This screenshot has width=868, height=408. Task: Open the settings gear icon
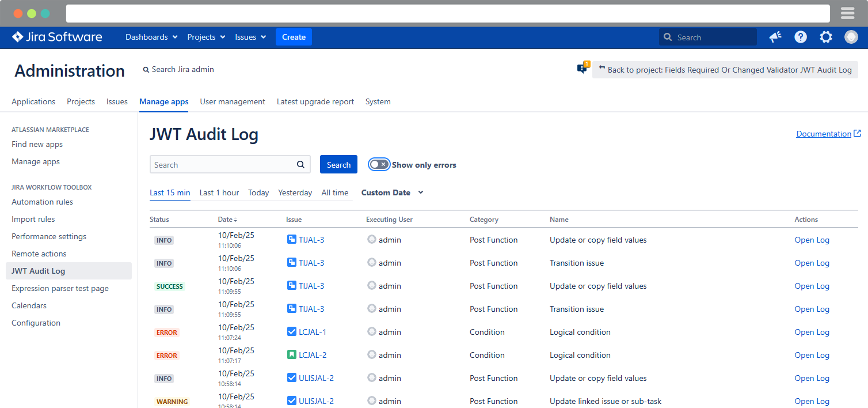(826, 37)
